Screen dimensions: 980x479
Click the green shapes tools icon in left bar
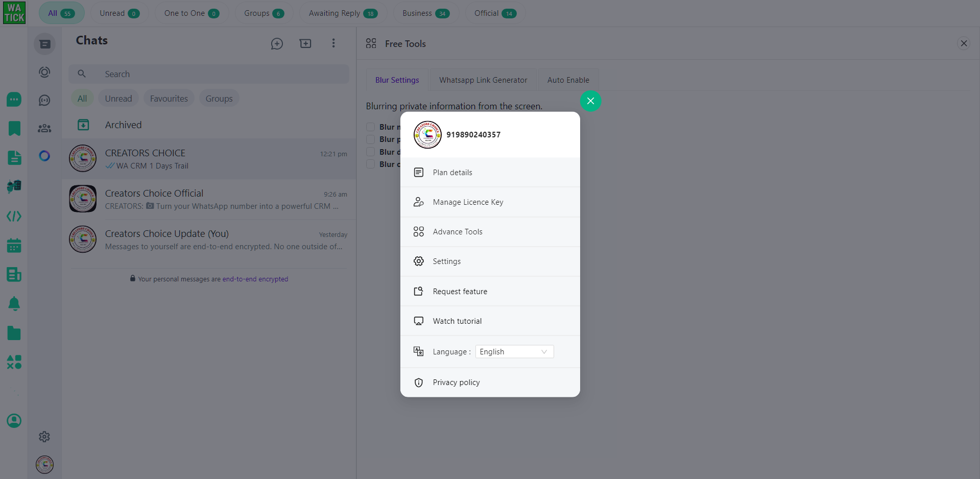pos(14,363)
